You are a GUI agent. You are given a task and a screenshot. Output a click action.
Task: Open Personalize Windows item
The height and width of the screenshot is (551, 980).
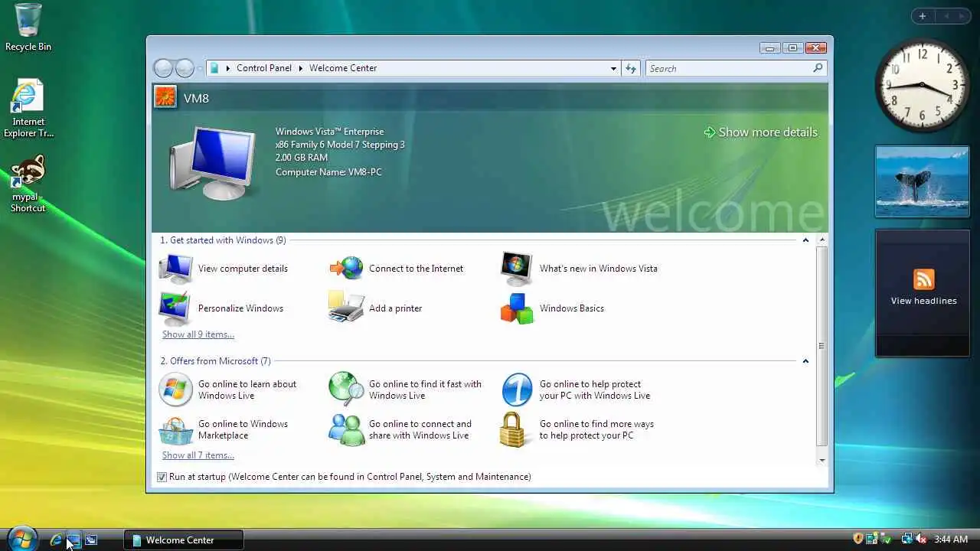click(220, 308)
